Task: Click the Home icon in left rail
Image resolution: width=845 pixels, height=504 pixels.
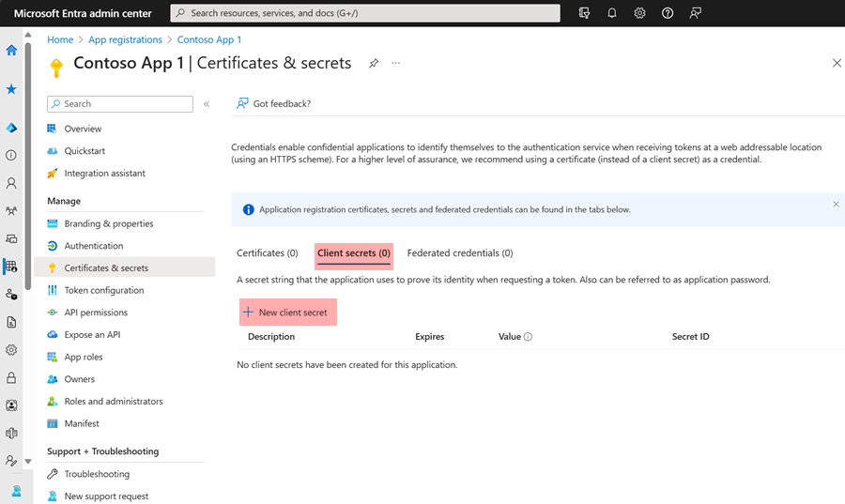Action: (x=11, y=51)
